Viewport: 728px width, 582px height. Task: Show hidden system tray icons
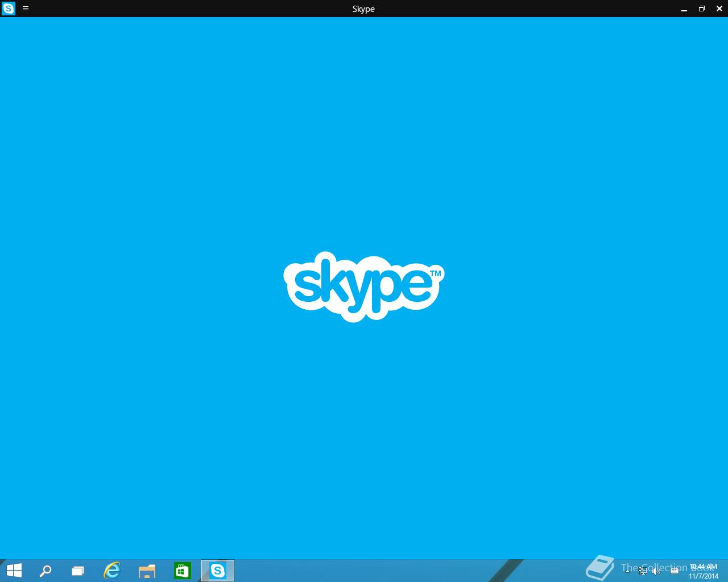point(627,571)
